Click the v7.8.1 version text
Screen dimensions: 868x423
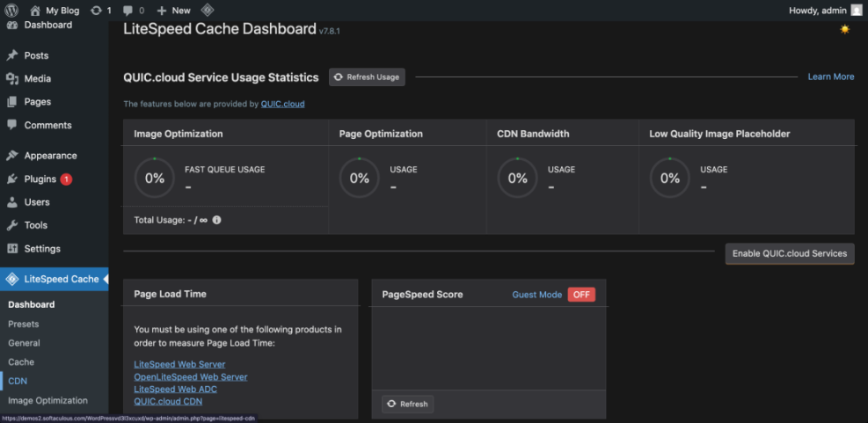tap(330, 32)
